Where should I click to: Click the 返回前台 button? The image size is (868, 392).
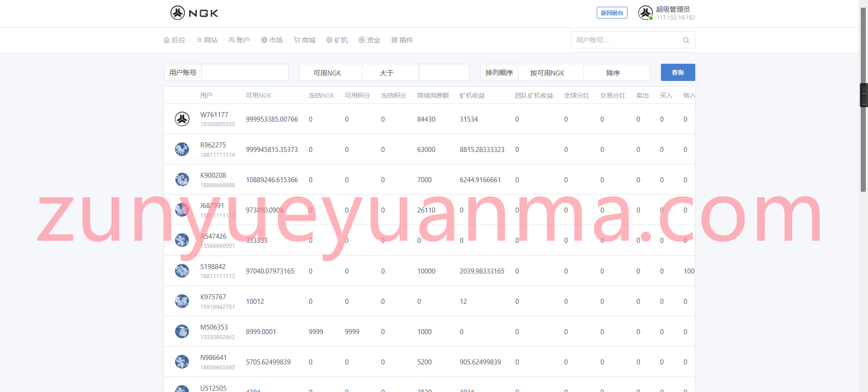pyautogui.click(x=612, y=13)
